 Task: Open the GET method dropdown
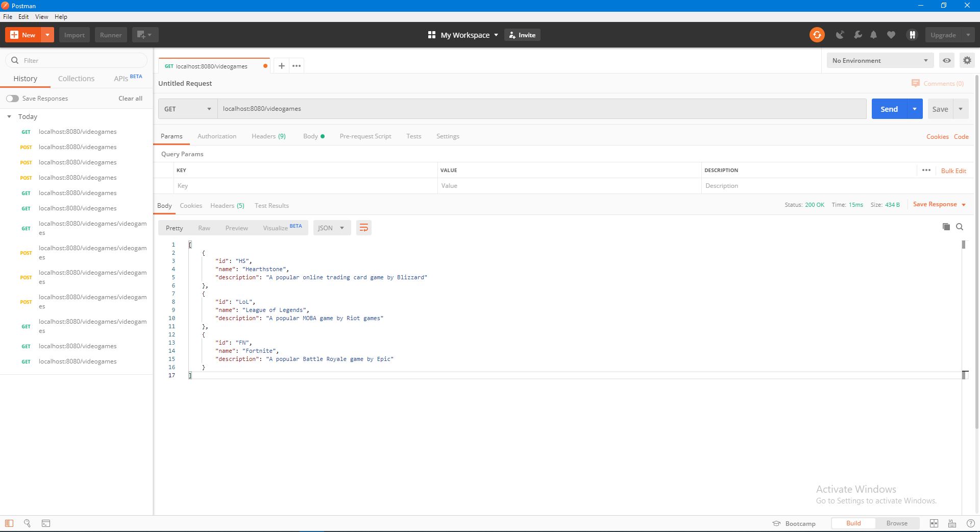(x=187, y=109)
